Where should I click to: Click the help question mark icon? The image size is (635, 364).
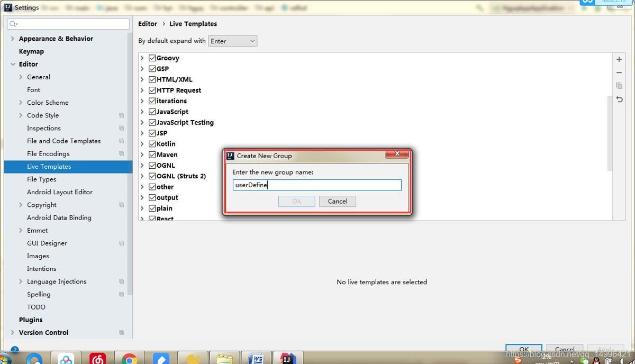click(x=15, y=350)
